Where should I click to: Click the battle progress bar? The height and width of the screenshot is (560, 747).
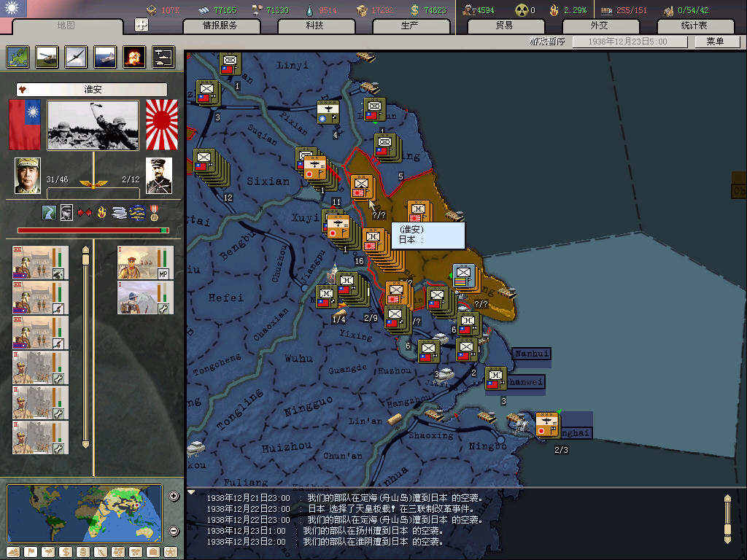93,230
